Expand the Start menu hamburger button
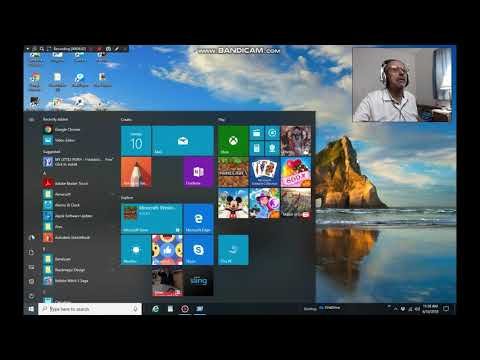Screen dimensions: 480x360 click(x=31, y=119)
